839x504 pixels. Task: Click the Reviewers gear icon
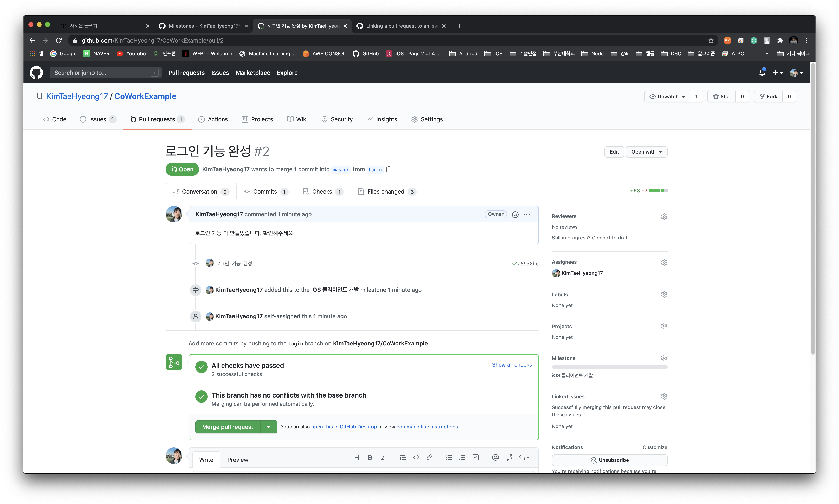[664, 217]
